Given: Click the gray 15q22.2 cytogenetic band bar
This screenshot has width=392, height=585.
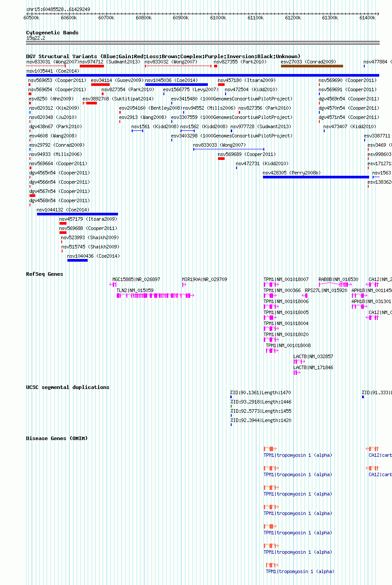Looking at the screenshot, I should [203, 43].
